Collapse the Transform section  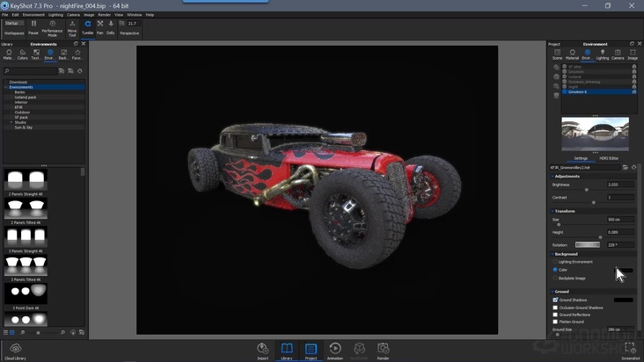pyautogui.click(x=553, y=211)
